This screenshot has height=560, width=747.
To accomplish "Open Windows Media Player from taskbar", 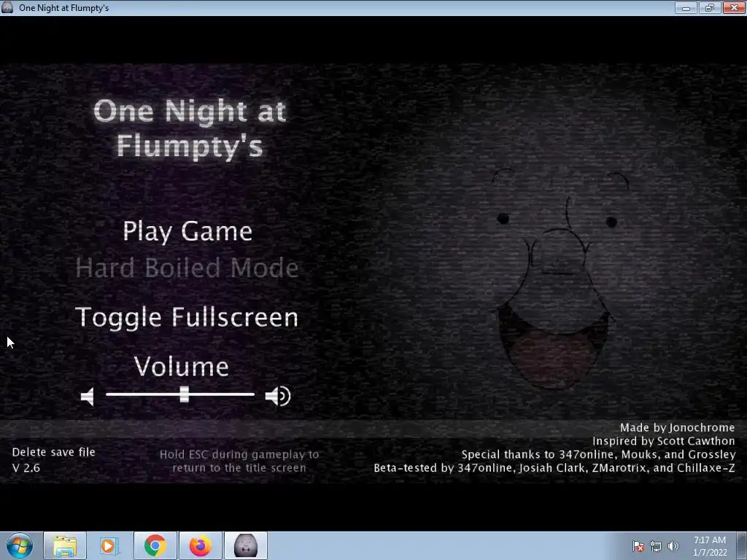I will point(109,545).
